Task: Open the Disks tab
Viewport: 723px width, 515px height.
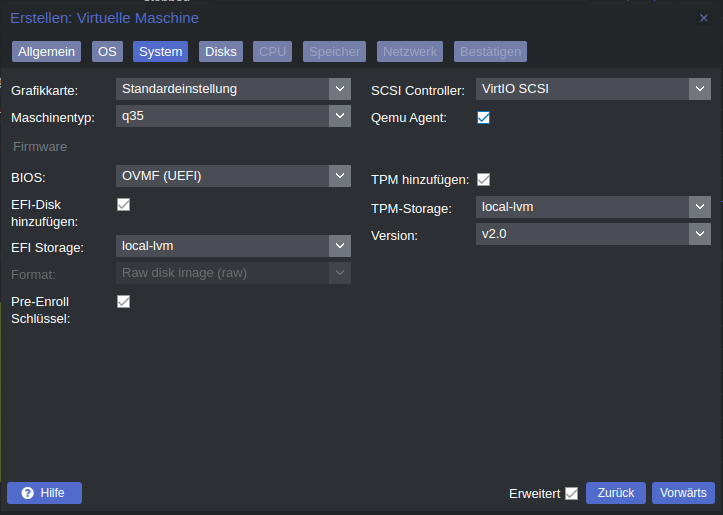Action: (221, 52)
